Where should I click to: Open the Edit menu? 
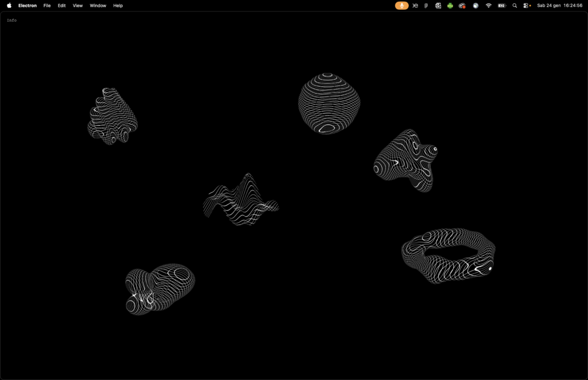61,5
